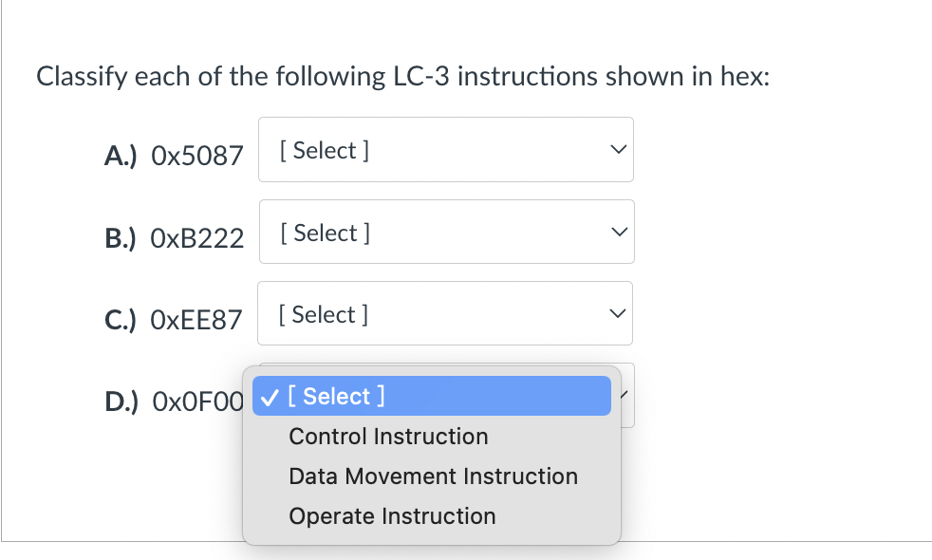Click the question text about LC-3 instructions
The height and width of the screenshot is (560, 932).
(x=402, y=76)
